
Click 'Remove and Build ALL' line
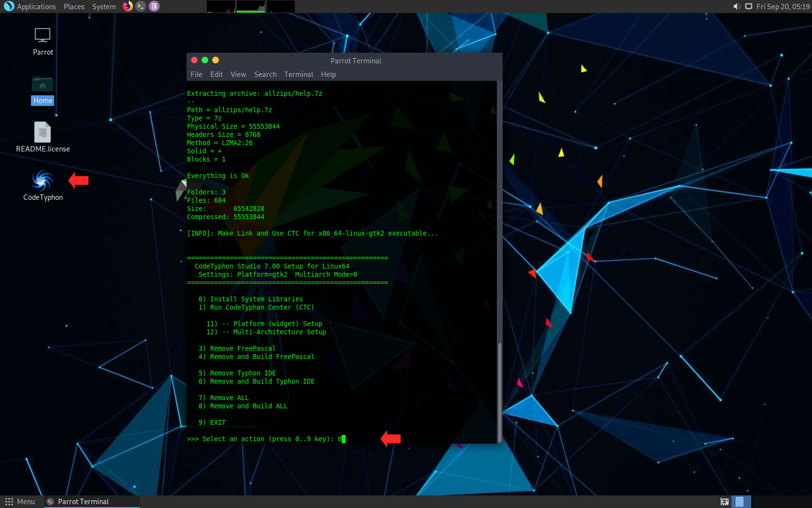click(x=243, y=406)
